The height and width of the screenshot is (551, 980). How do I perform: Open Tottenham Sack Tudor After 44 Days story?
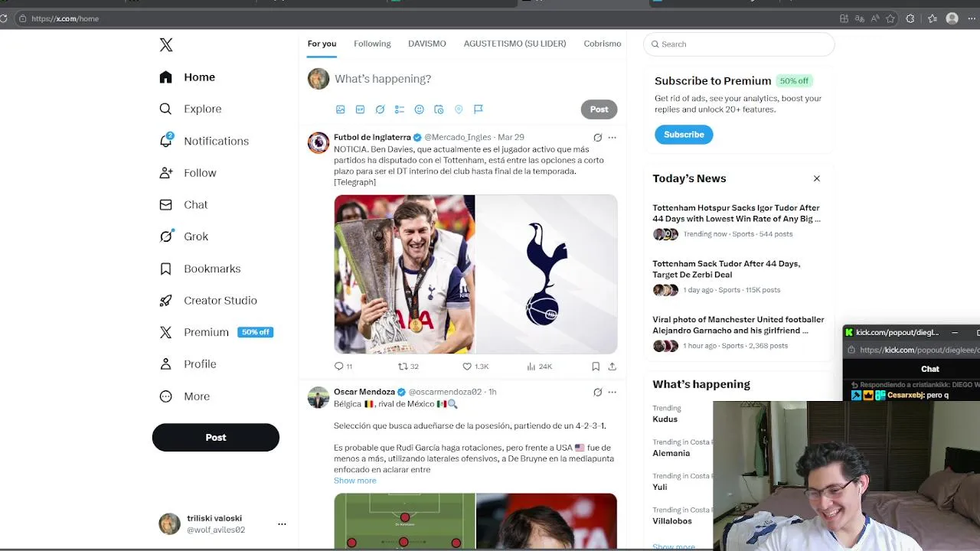click(727, 269)
